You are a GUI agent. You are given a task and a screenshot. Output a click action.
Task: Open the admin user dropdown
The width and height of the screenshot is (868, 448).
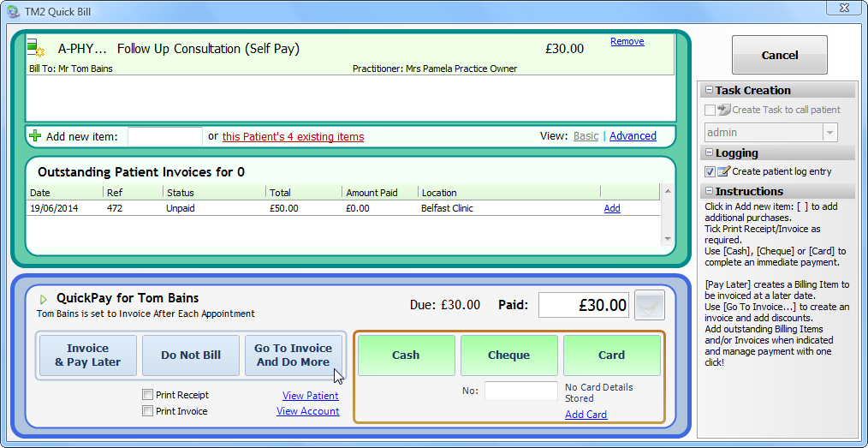click(x=829, y=133)
